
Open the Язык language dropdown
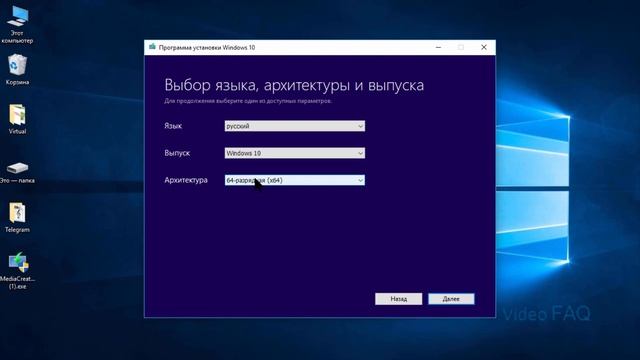(295, 126)
